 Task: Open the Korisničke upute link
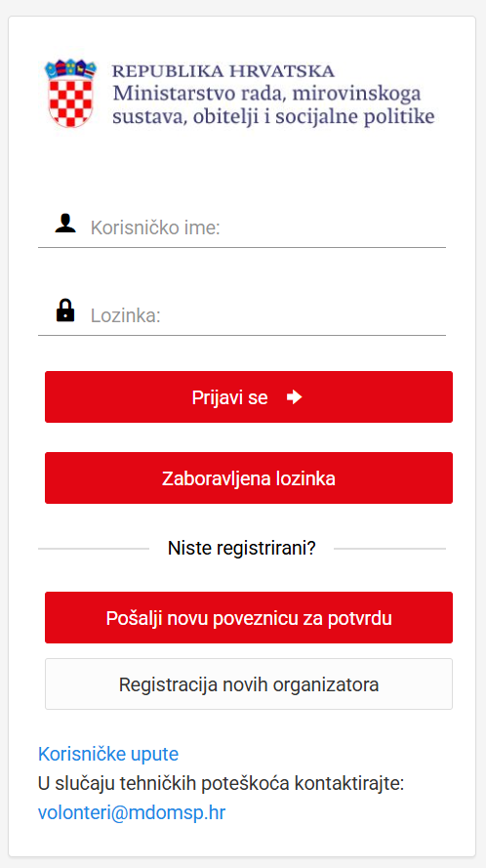[x=108, y=754]
